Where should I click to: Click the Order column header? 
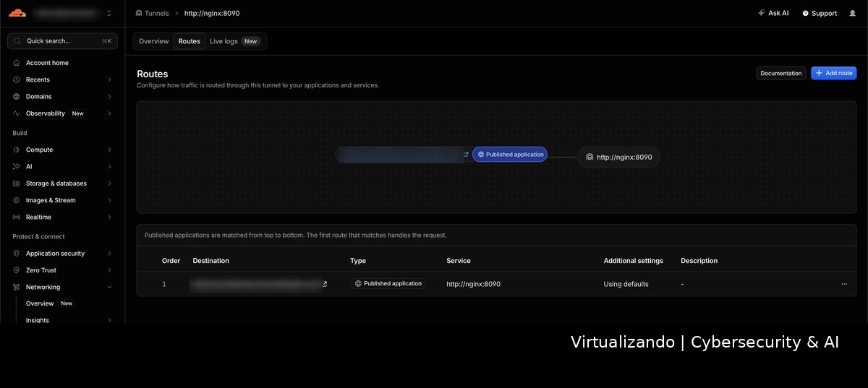click(171, 261)
